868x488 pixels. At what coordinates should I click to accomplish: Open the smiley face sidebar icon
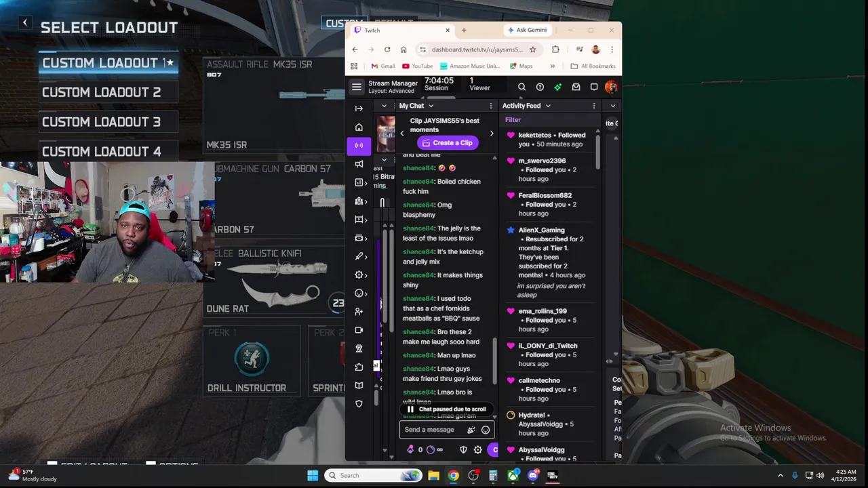359,293
